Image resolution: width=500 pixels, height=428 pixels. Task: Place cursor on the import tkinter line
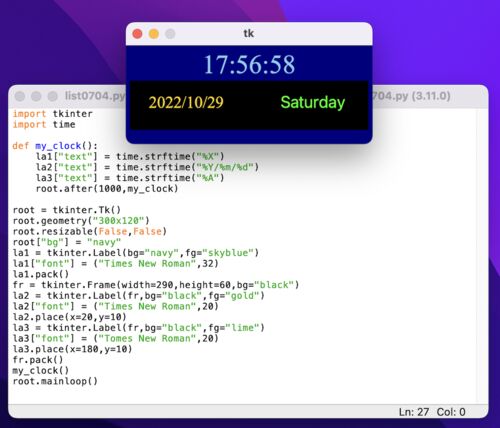click(x=53, y=114)
